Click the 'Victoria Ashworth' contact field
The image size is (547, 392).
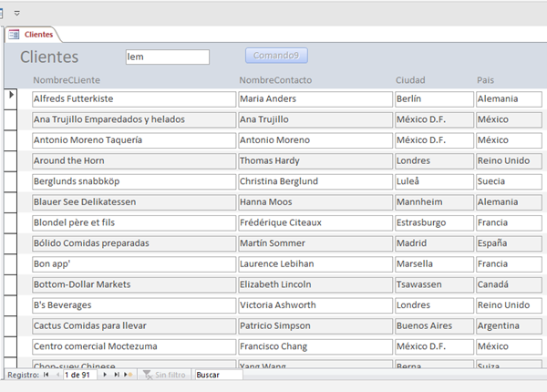(x=315, y=305)
